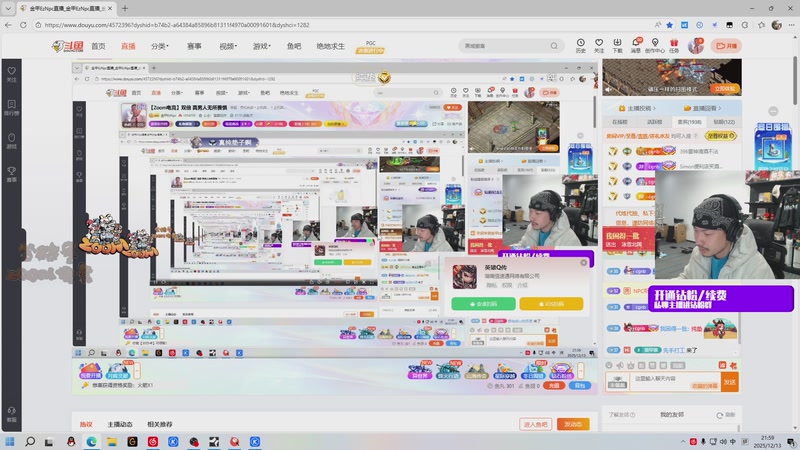Screen dimensions: 800x450
Task: Open the Windows Start menu
Action: pos(10,441)
